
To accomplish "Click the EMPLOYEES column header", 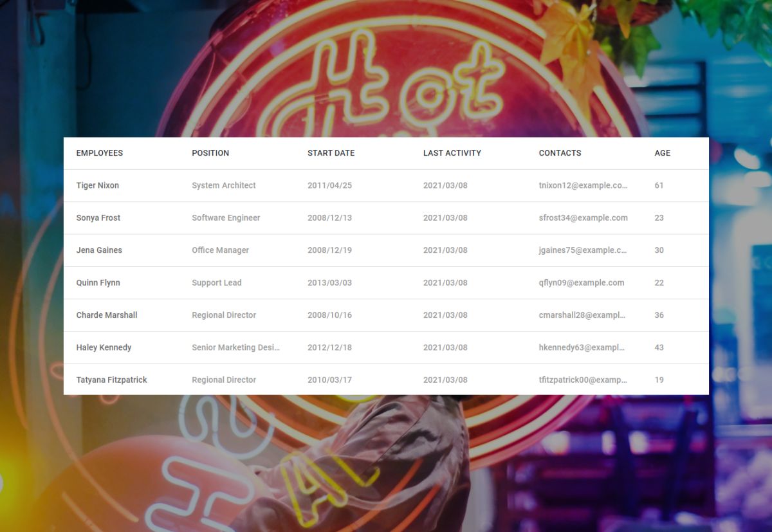I will tap(100, 153).
